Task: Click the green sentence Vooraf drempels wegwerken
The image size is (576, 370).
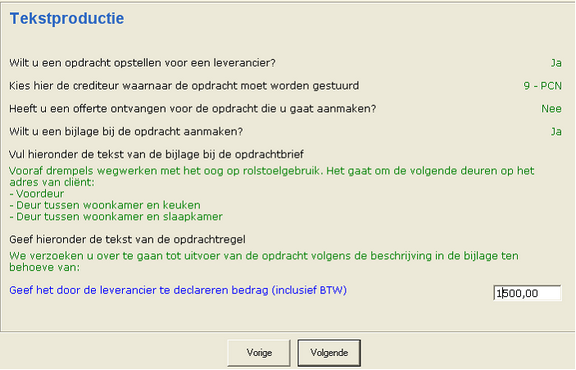Action: point(271,176)
